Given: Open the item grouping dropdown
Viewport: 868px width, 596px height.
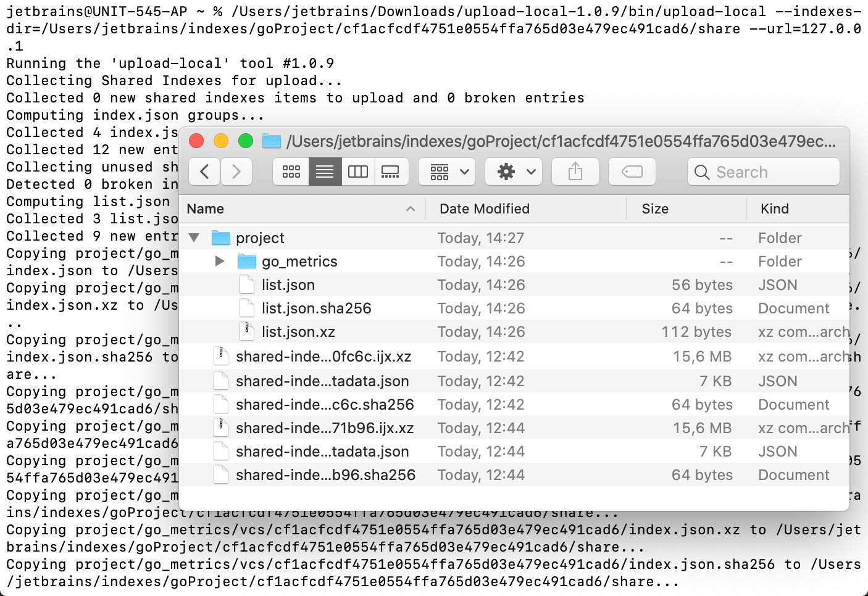Looking at the screenshot, I should click(446, 172).
